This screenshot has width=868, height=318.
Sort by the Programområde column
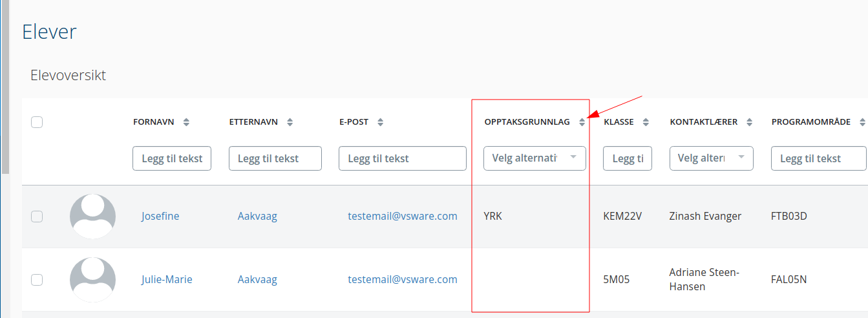[862, 122]
